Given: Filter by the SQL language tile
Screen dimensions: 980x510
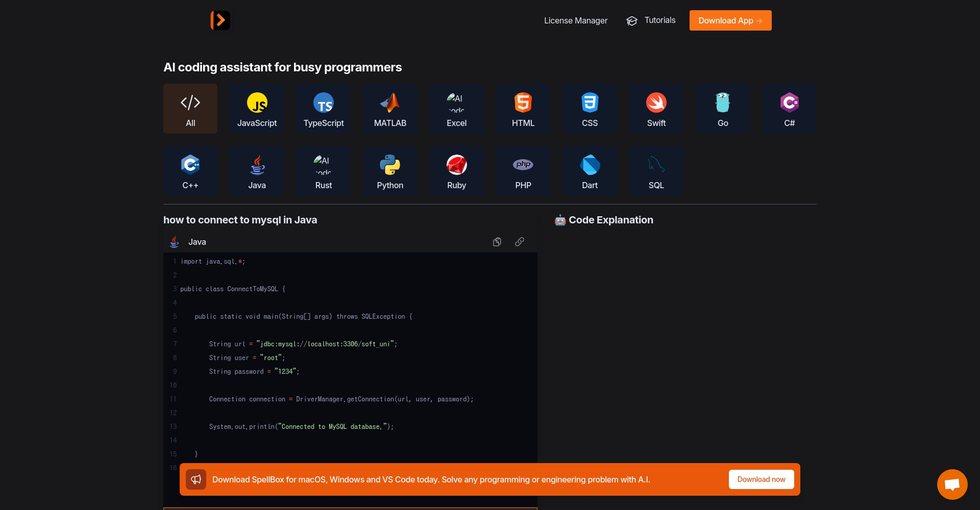Looking at the screenshot, I should pos(656,171).
